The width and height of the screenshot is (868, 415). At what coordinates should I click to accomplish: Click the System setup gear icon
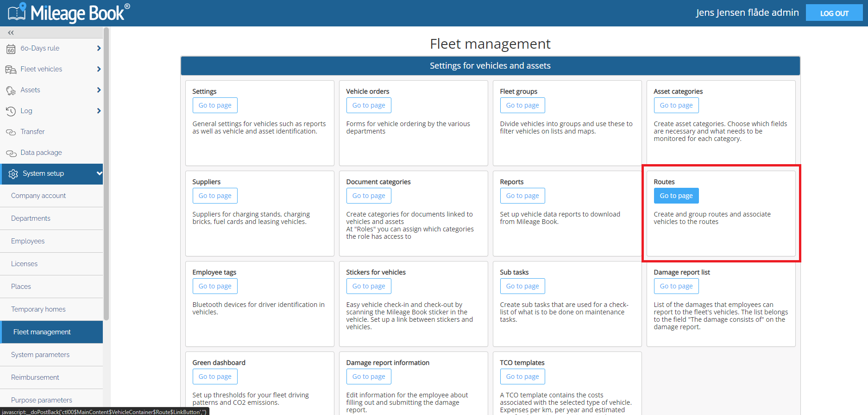point(13,174)
